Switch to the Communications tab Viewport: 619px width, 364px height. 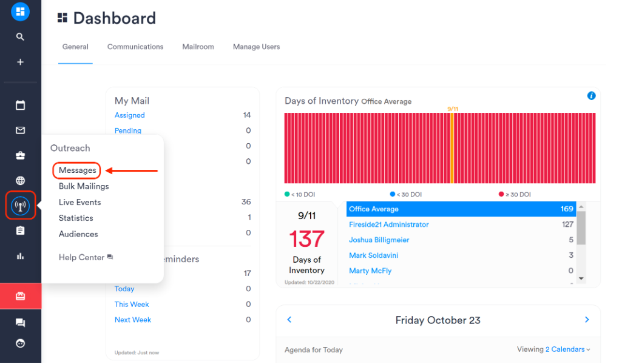(135, 47)
